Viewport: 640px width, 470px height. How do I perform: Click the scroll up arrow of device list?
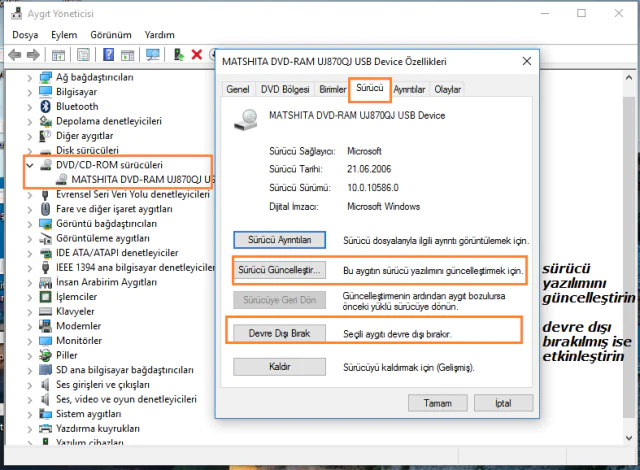click(x=629, y=78)
